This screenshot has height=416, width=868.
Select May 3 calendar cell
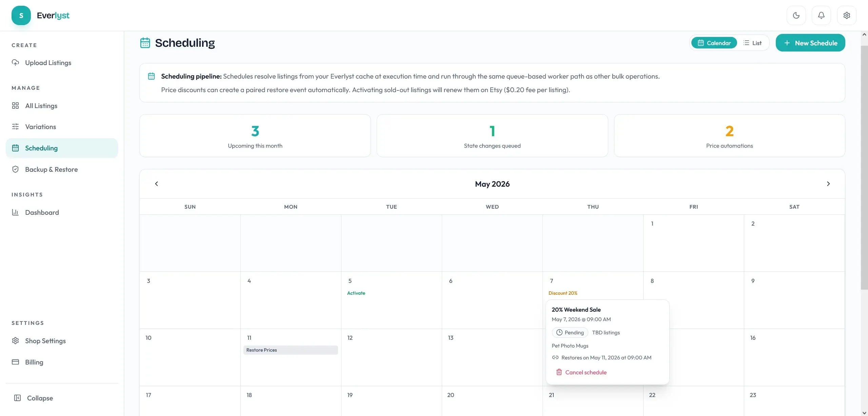[190, 300]
